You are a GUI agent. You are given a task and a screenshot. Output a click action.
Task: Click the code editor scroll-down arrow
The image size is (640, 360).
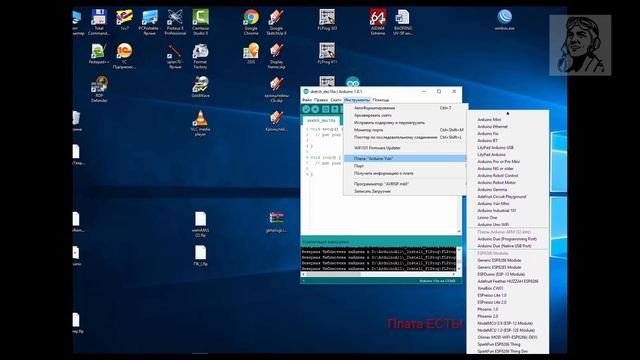pos(459,231)
